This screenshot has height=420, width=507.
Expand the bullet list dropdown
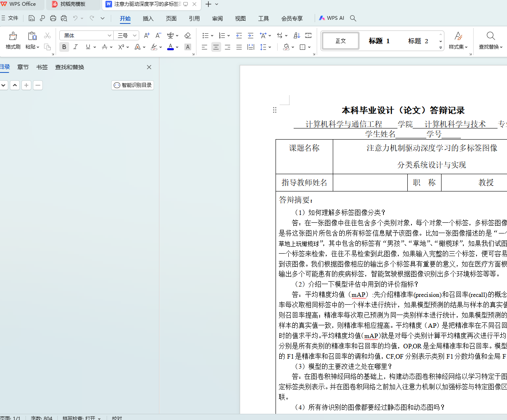(x=212, y=36)
